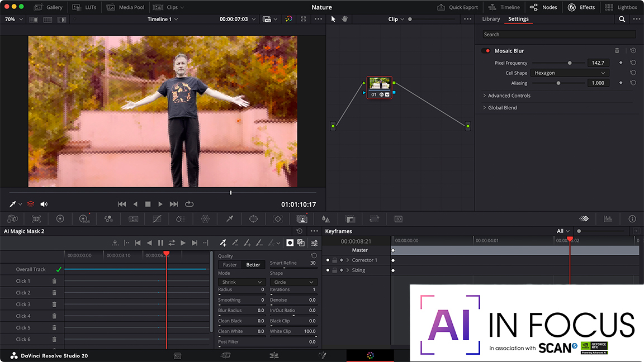Open the Sizing palette
This screenshot has height=362, width=644.
tap(374, 219)
